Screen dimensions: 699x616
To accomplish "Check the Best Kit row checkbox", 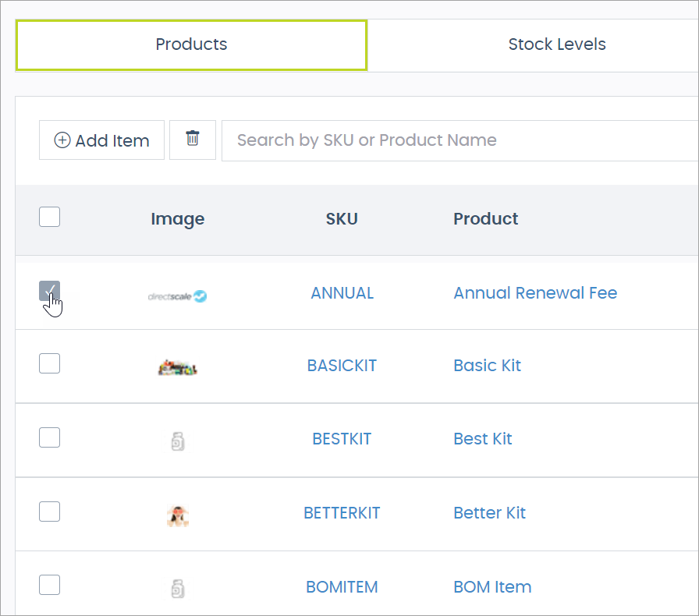I will (49, 437).
